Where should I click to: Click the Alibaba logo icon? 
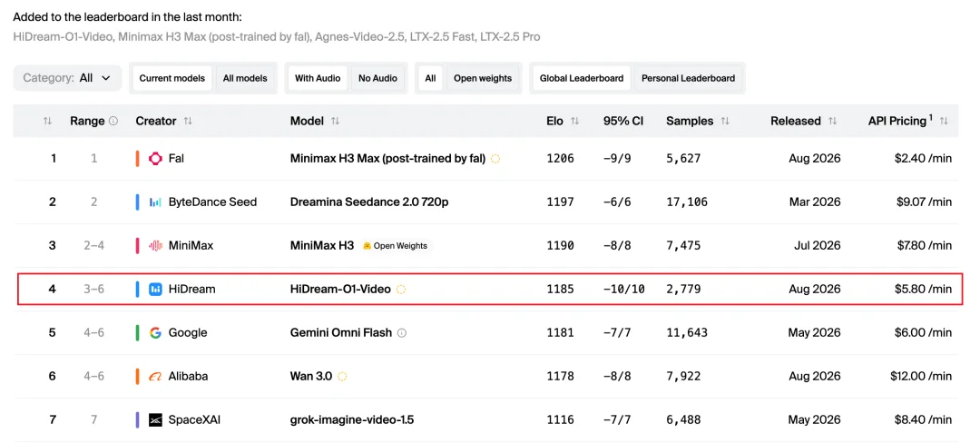[156, 376]
